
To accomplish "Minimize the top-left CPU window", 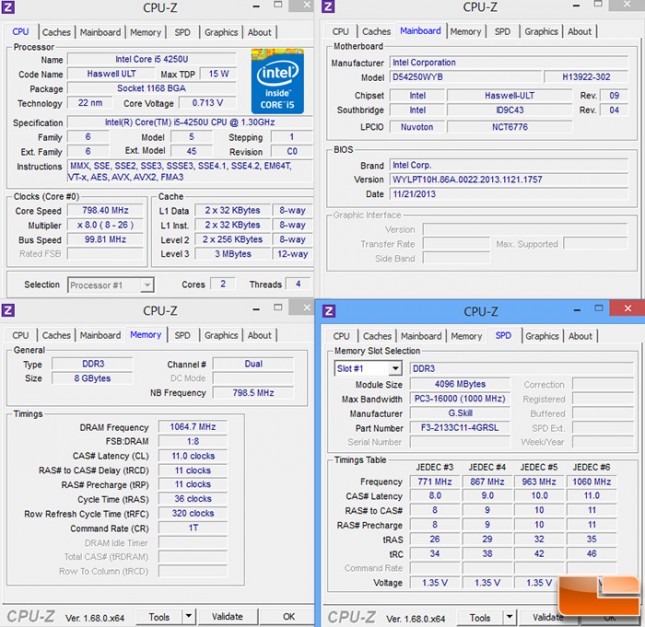I will pyautogui.click(x=256, y=6).
